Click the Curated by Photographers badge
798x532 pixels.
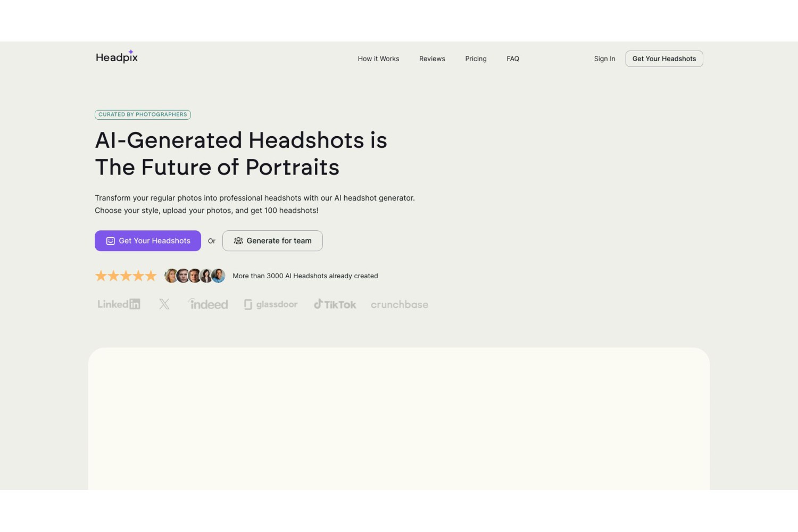[x=143, y=114]
